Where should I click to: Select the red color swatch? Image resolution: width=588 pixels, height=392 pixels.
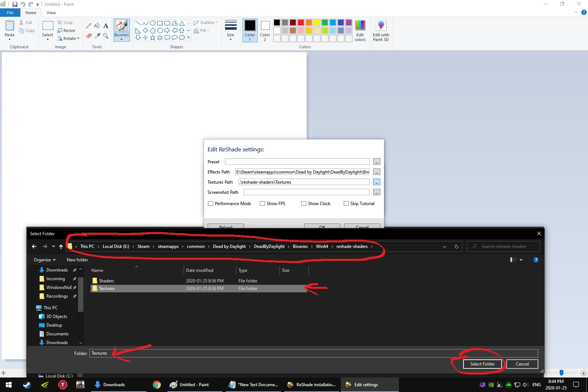coord(301,22)
